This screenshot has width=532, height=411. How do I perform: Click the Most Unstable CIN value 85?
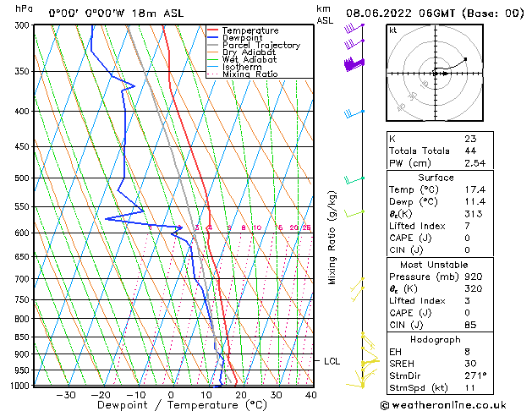(x=470, y=325)
